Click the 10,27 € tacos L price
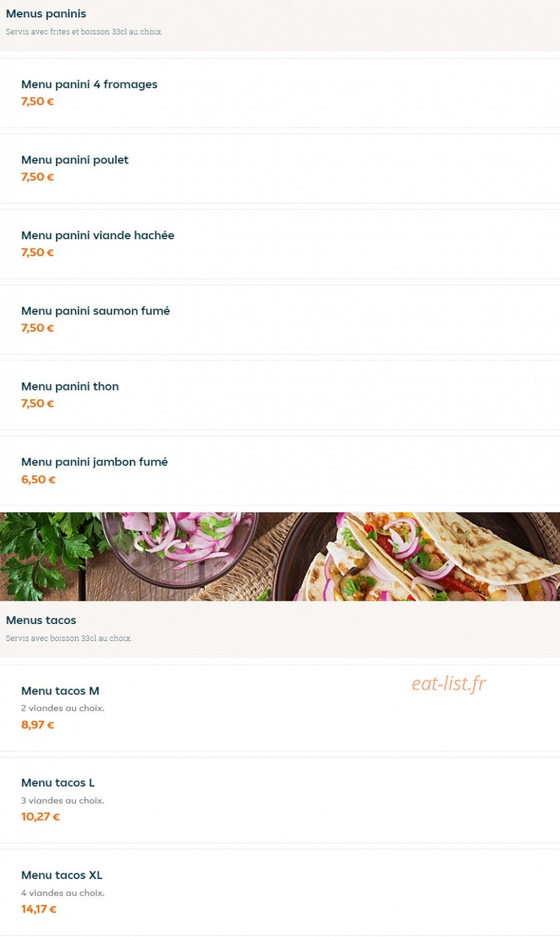 point(41,816)
